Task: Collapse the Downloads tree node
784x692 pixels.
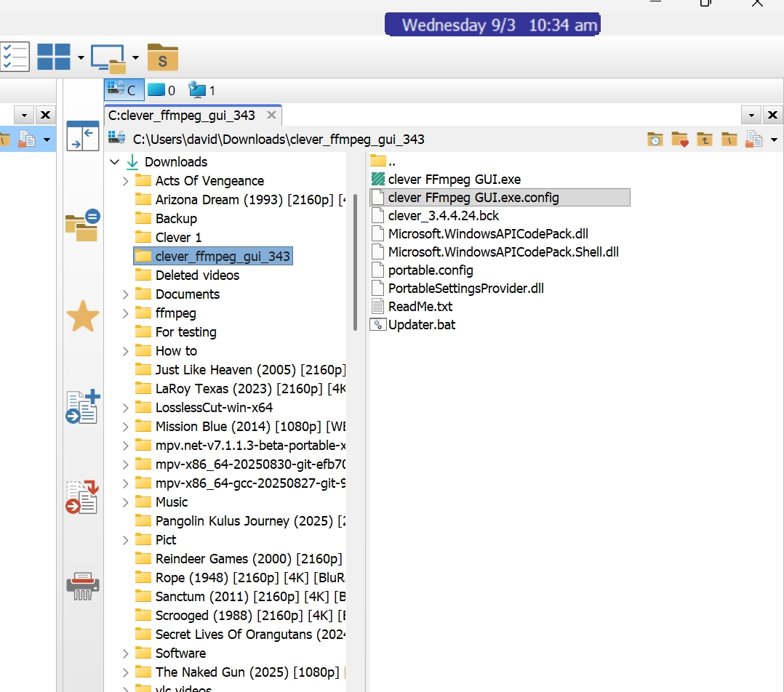Action: pyautogui.click(x=114, y=162)
